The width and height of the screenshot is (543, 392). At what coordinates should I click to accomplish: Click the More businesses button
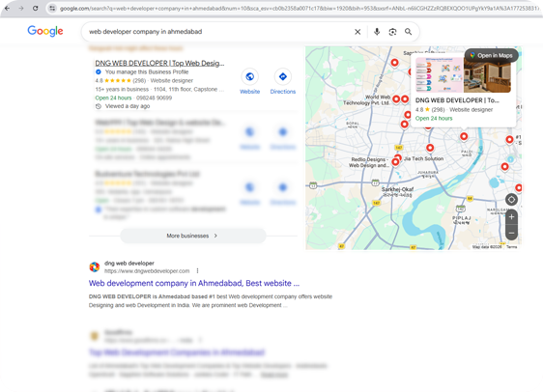(193, 236)
